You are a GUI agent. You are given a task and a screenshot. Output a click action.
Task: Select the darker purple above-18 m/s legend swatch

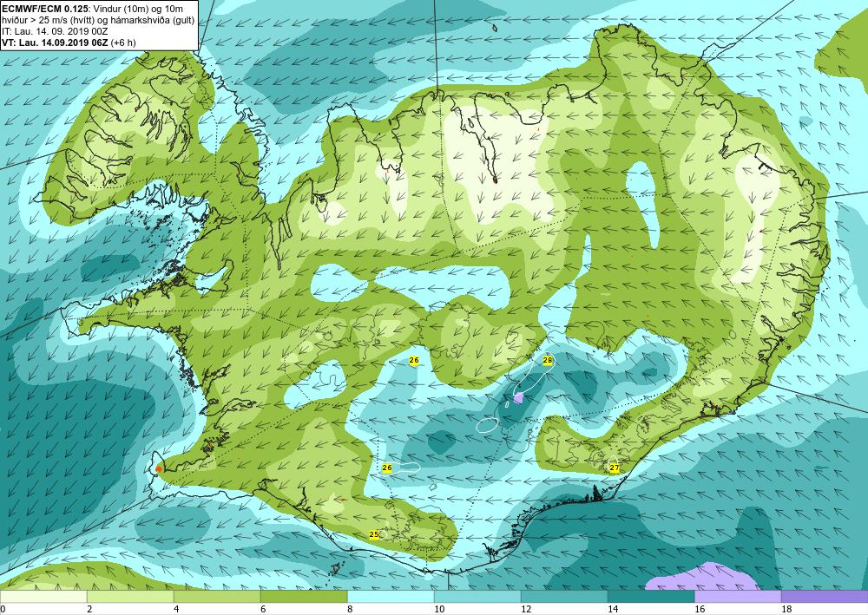[825, 597]
